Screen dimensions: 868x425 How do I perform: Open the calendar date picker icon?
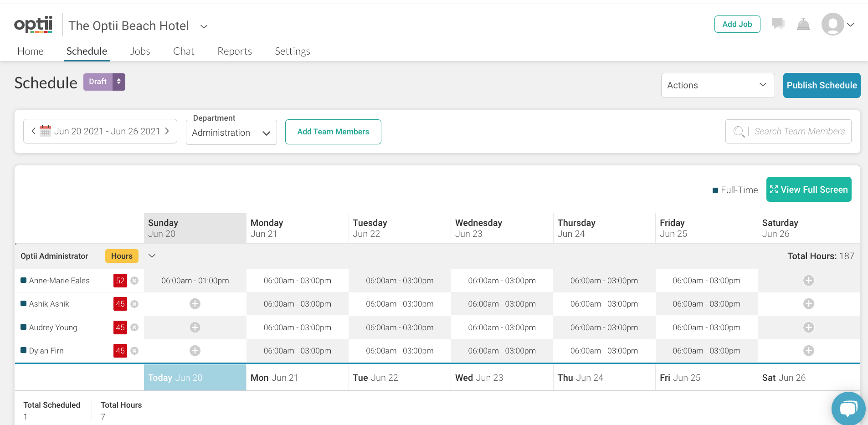tap(45, 131)
